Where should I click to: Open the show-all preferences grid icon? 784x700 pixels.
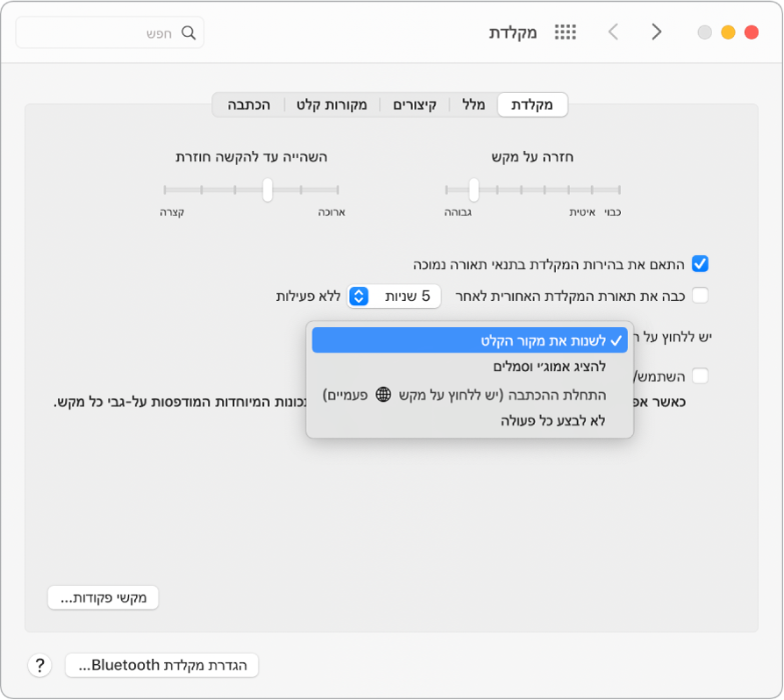(x=565, y=32)
